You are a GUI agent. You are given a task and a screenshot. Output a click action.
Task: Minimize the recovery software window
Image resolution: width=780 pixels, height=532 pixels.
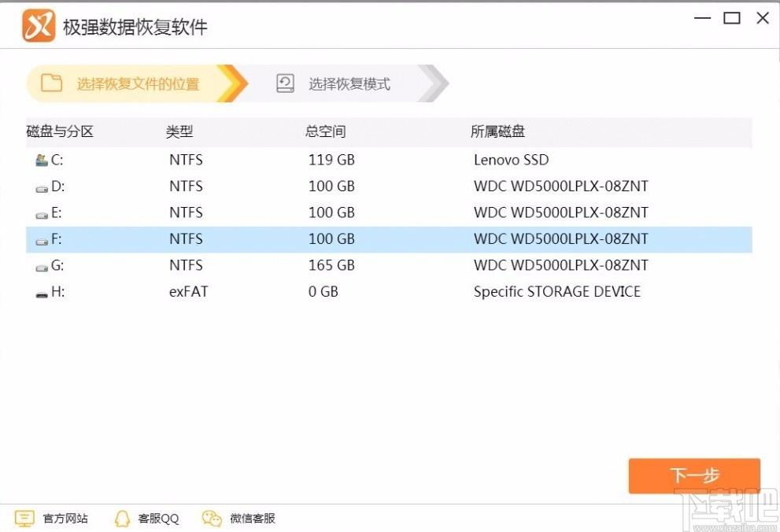(x=702, y=18)
